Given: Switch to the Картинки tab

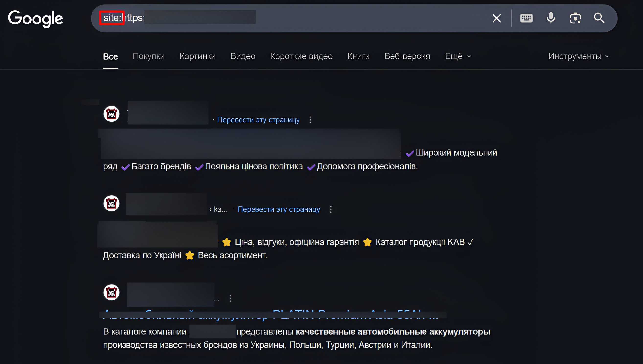Looking at the screenshot, I should coord(197,56).
